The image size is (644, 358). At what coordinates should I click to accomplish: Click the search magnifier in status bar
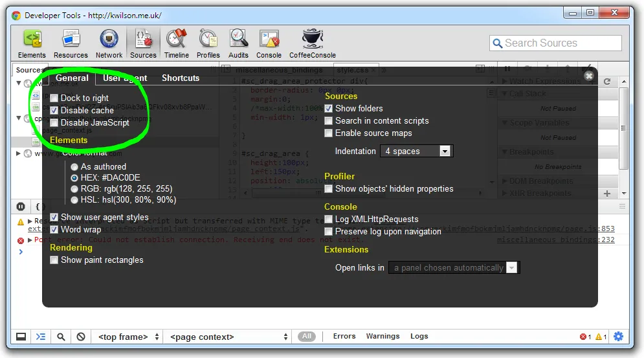pyautogui.click(x=61, y=337)
